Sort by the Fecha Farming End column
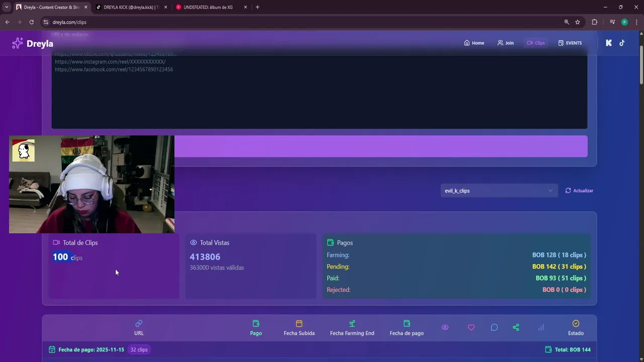 [x=352, y=328]
